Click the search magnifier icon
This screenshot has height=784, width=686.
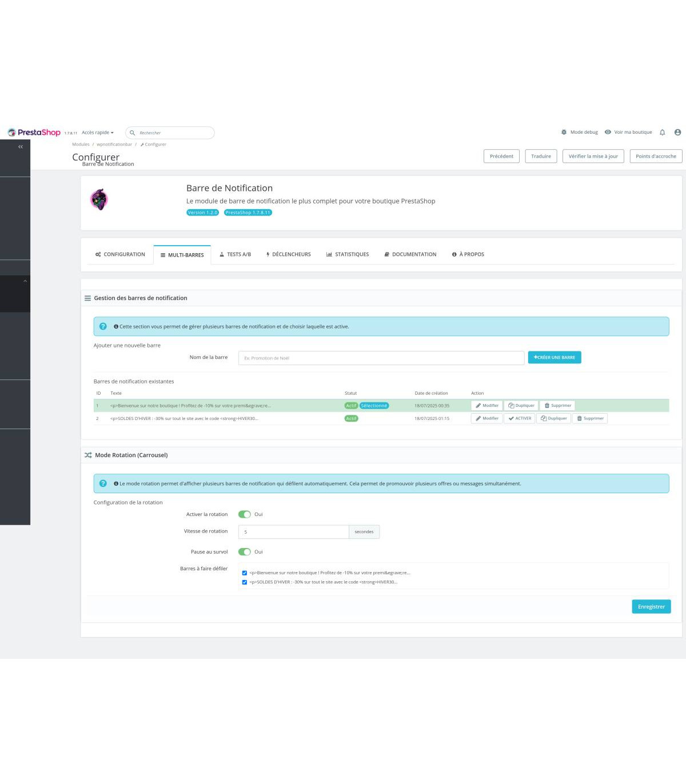pos(133,133)
